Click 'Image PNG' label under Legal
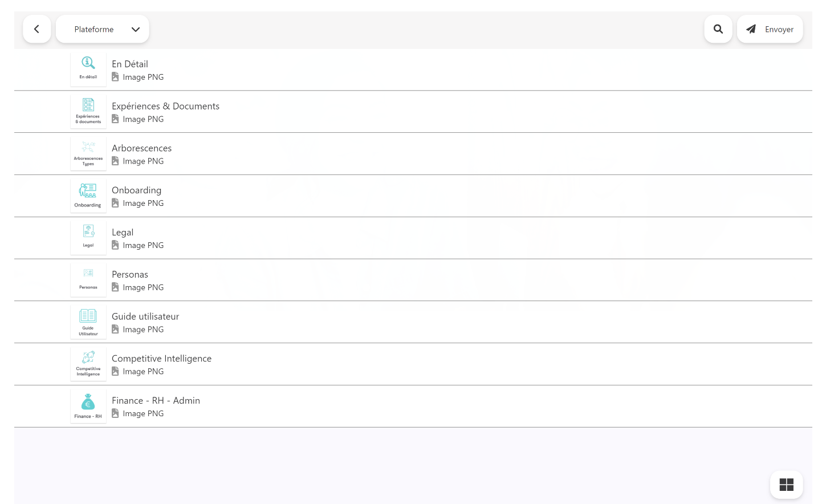This screenshot has height=504, width=818. (143, 245)
